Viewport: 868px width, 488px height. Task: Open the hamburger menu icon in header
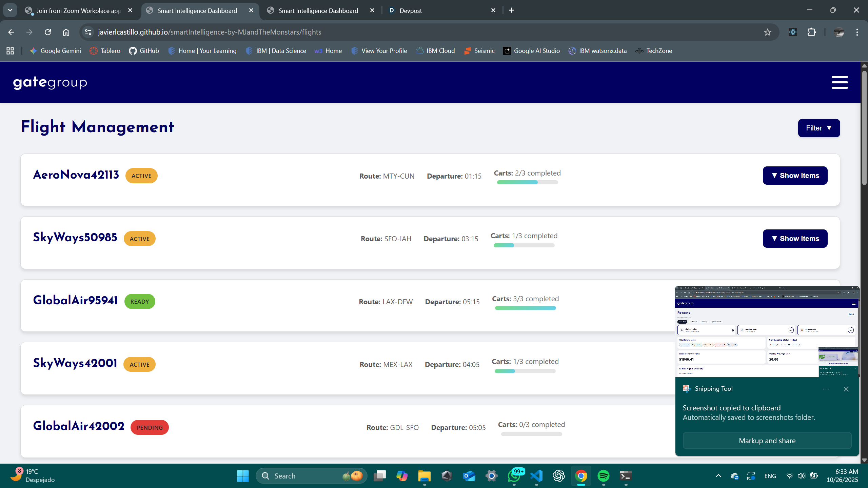[840, 82]
